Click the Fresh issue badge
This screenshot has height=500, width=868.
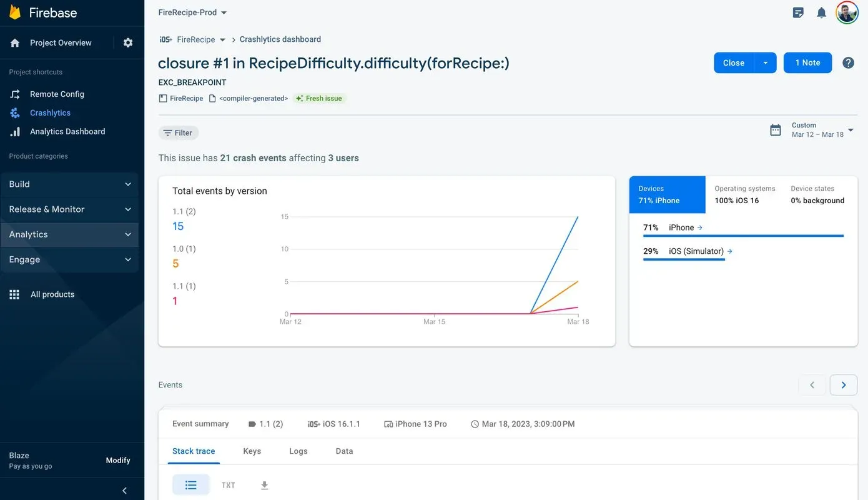tap(319, 98)
